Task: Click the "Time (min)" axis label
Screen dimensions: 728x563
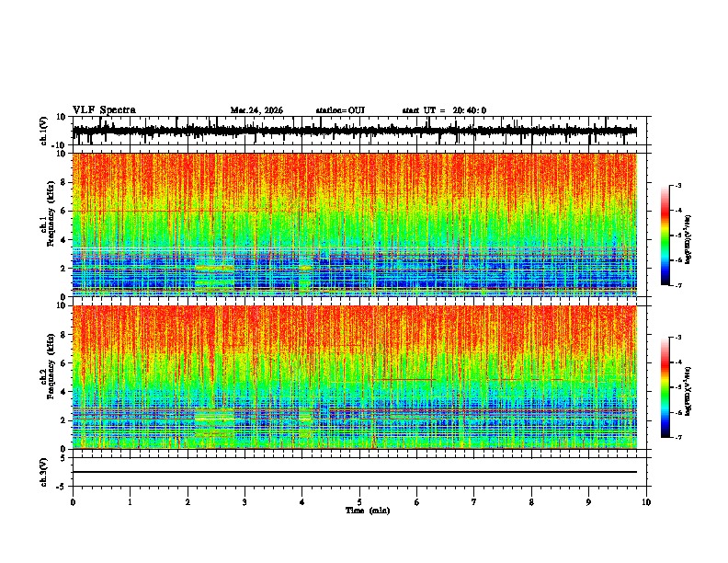Action: pyautogui.click(x=368, y=511)
